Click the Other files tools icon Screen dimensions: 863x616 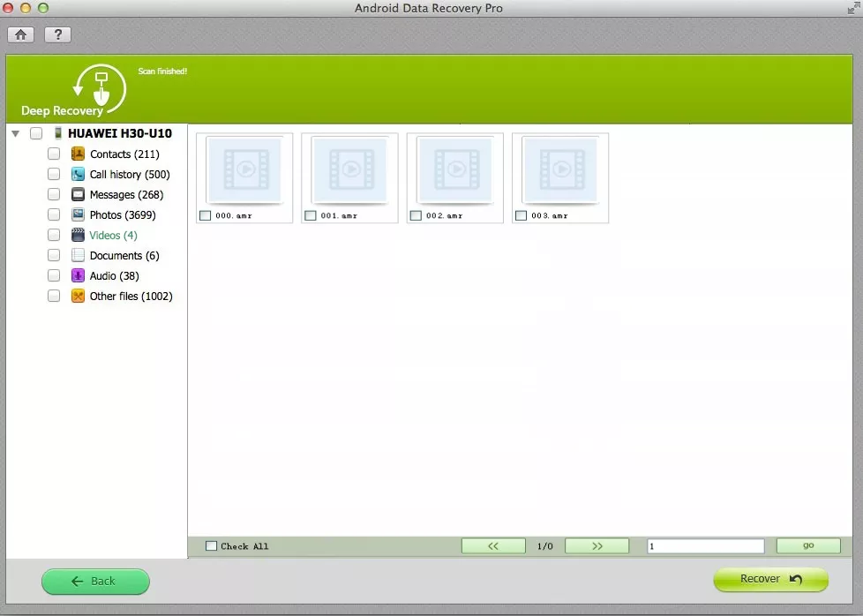[x=79, y=296]
